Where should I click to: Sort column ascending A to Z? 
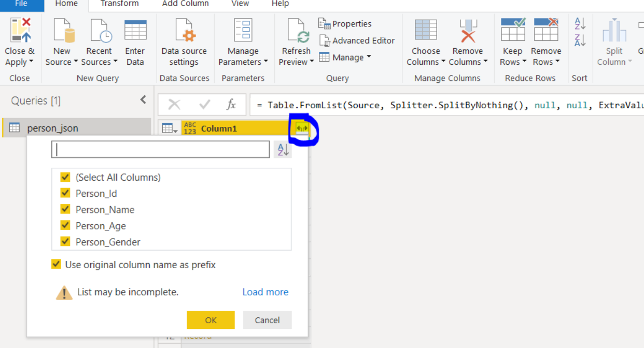coord(580,23)
